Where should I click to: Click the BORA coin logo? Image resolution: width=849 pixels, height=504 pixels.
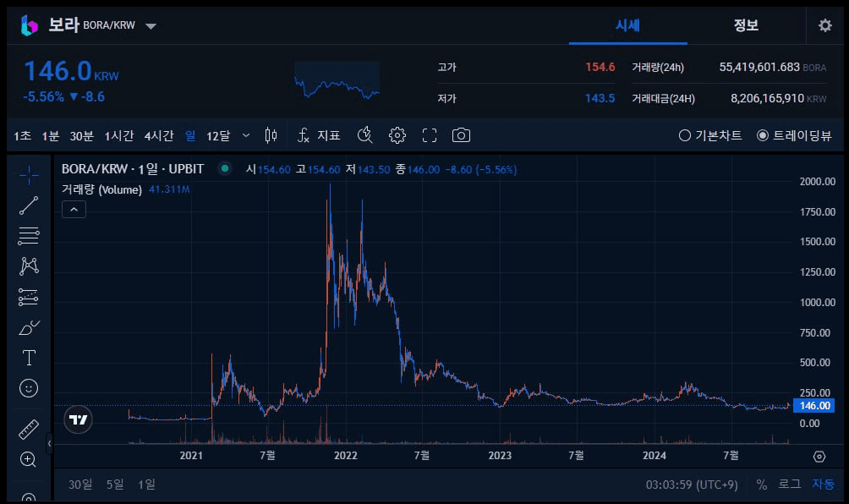click(30, 25)
